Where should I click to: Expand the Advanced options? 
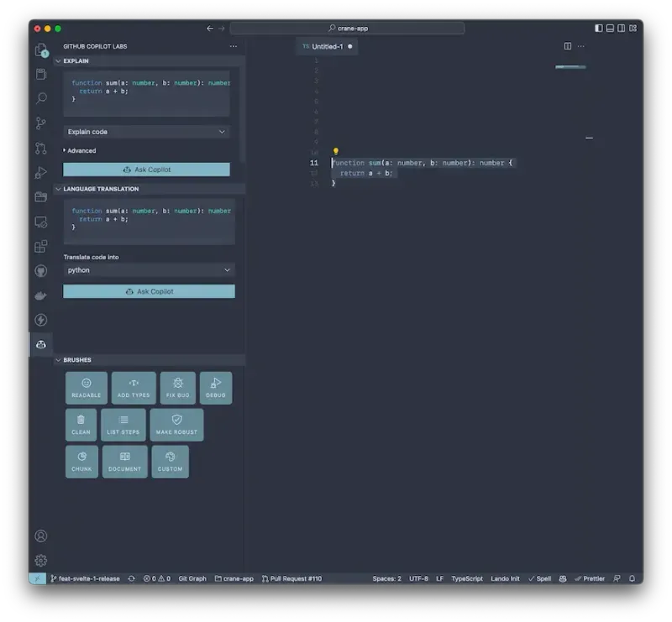pyautogui.click(x=80, y=151)
